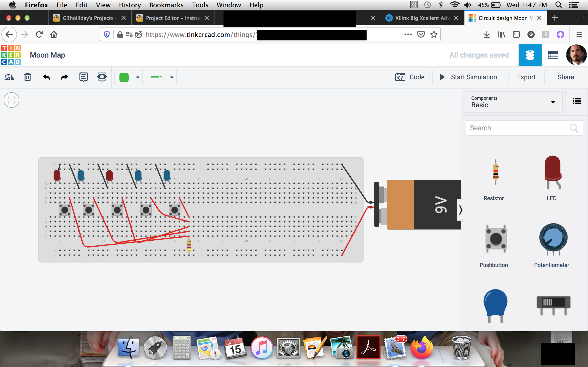The width and height of the screenshot is (588, 367).
Task: Click the wire color green swatch
Action: tap(124, 77)
